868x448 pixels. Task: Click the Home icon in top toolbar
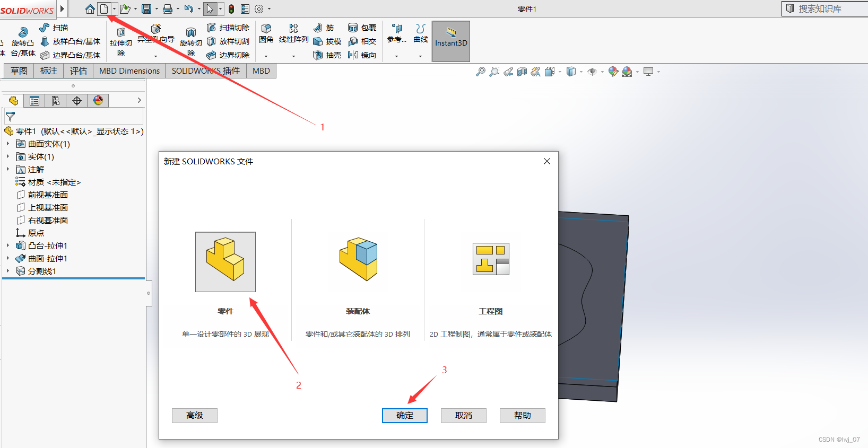pos(90,8)
